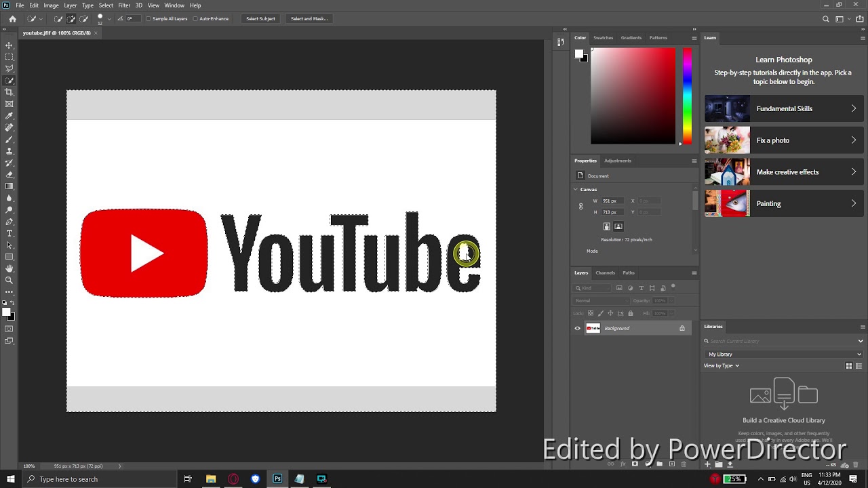Select the Polygonal Lasso tool
The width and height of the screenshot is (868, 488).
(9, 68)
